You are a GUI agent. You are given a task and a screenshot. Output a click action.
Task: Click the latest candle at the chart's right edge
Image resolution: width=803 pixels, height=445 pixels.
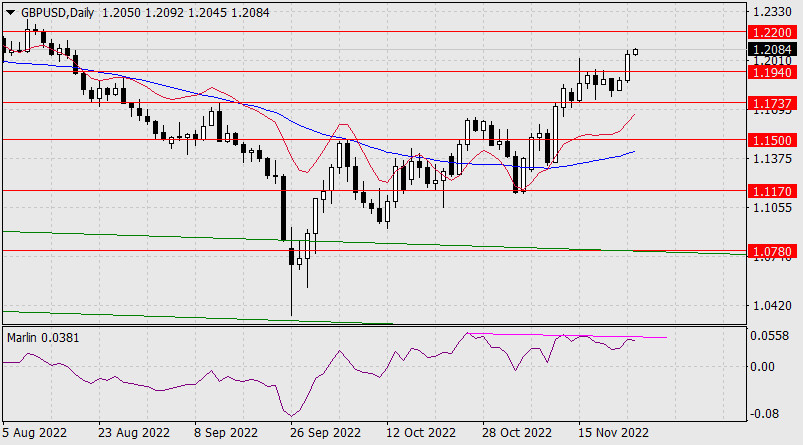coord(636,52)
